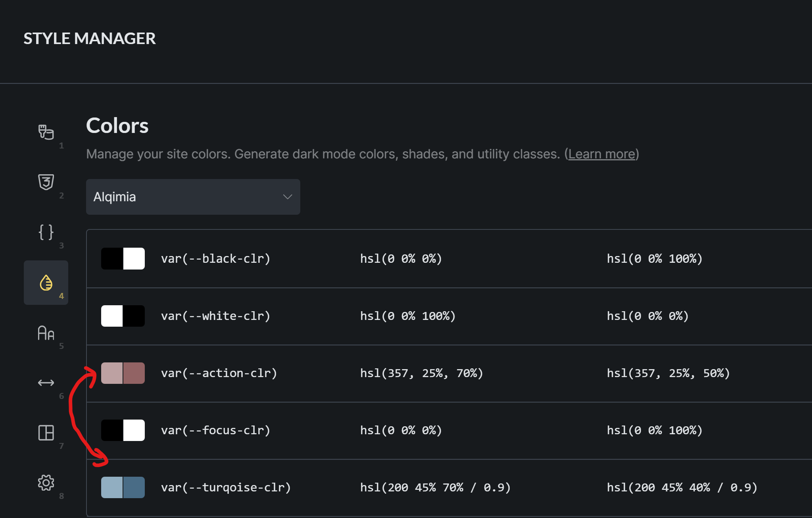The height and width of the screenshot is (518, 812).
Task: Click the black-clr light color swatch
Action: (112, 259)
